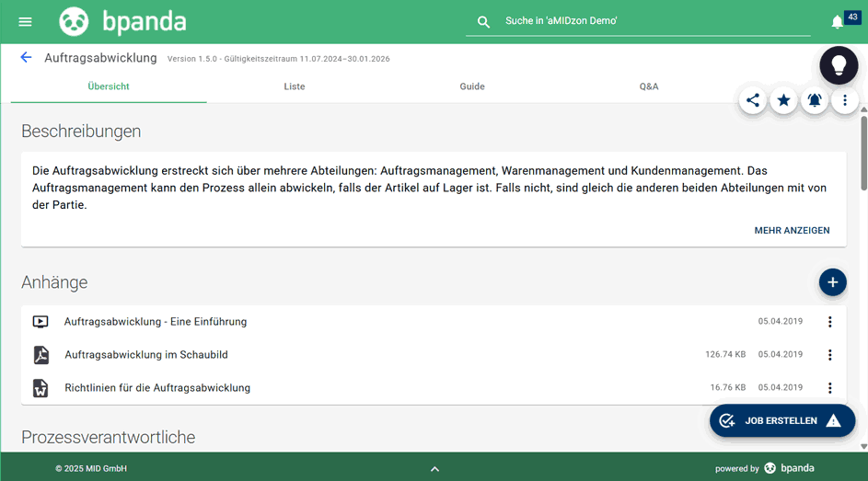
Task: Expand footer with the up chevron
Action: [x=435, y=469]
